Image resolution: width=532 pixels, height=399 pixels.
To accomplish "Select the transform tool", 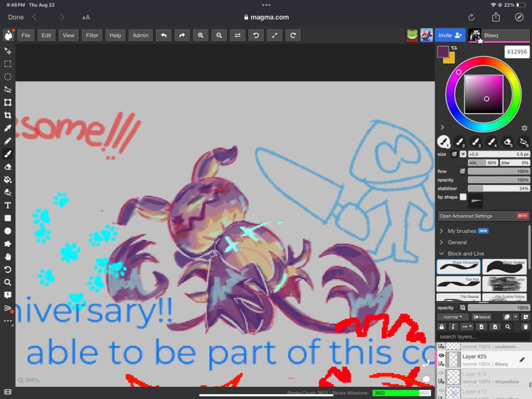I will coord(7,103).
